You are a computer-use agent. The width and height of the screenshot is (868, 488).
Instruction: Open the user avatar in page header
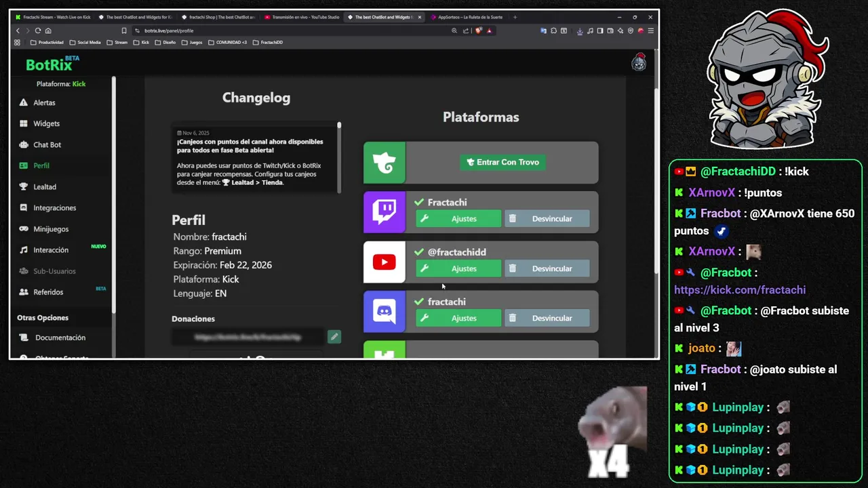click(639, 62)
